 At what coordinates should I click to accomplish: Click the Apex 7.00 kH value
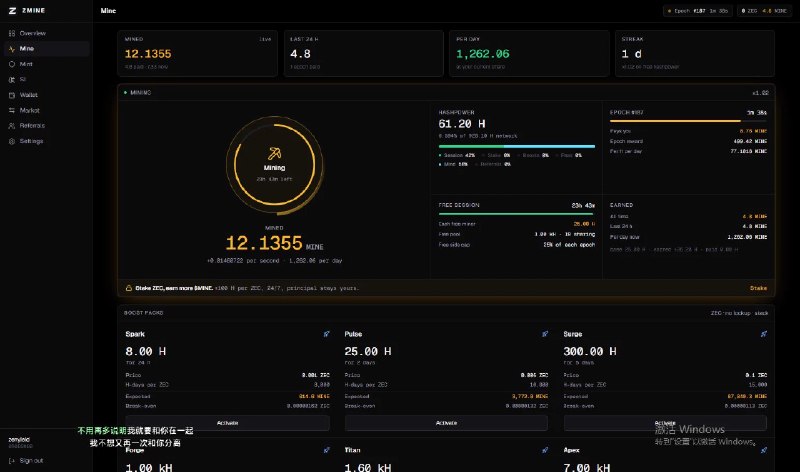[587, 467]
